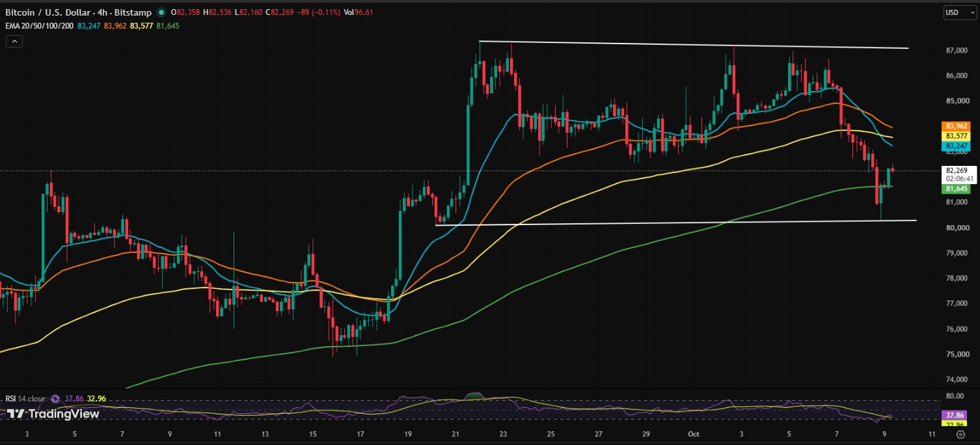
Task: Click the 75,000 price scale label
Action: coord(958,355)
